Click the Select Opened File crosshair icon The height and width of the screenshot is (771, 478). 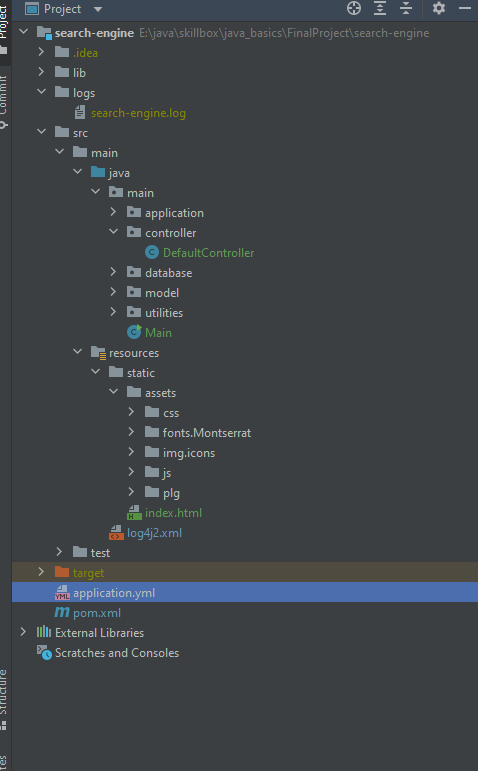click(354, 8)
